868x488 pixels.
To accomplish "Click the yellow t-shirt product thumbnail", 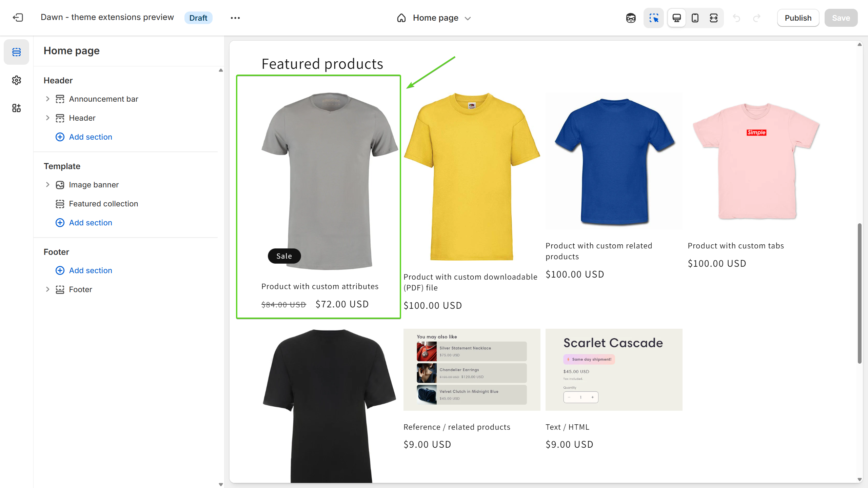I will pyautogui.click(x=471, y=176).
